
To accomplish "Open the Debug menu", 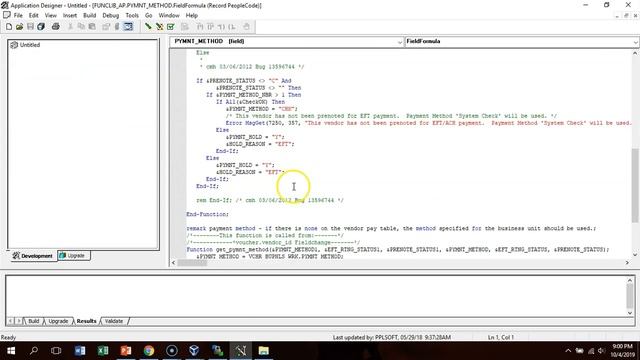I will coord(111,16).
